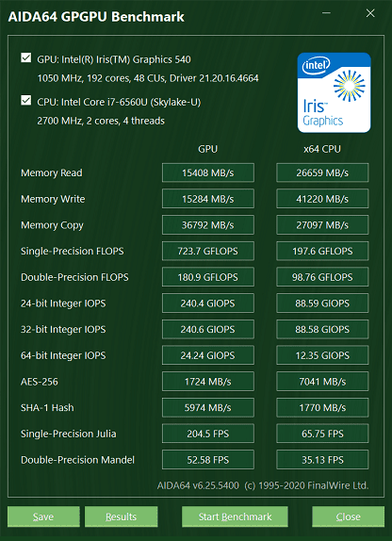Viewport: 392px width, 541px height.
Task: Click the SHA-1 Hash row label
Action: (x=47, y=408)
